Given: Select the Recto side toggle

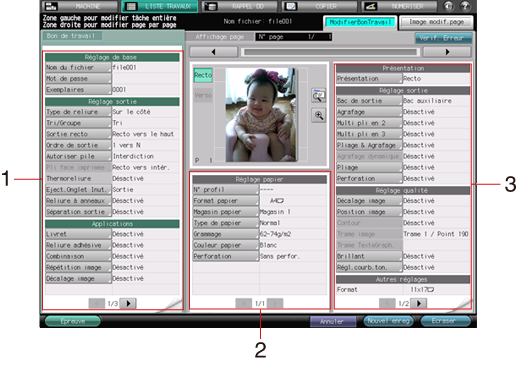Looking at the screenshot, I should tap(203, 75).
